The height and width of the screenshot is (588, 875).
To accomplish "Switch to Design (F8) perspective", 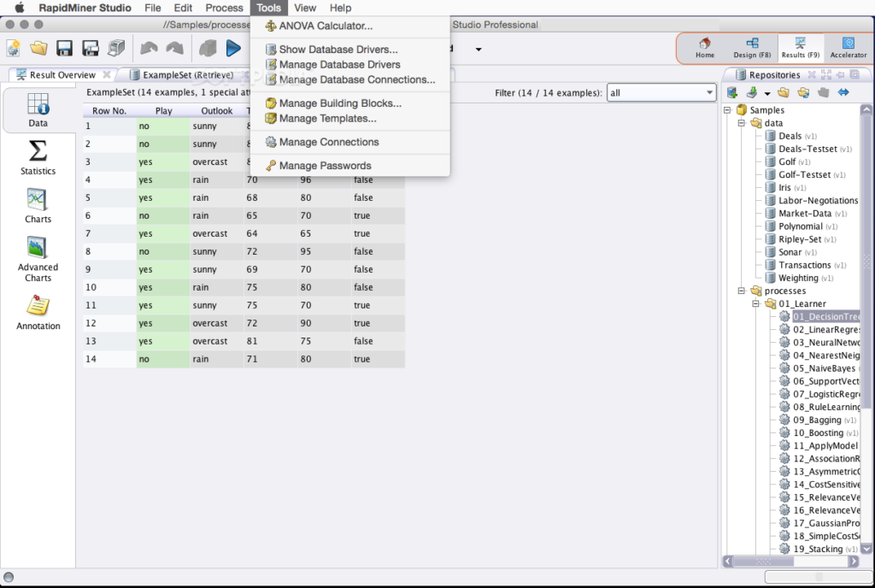I will coord(752,48).
